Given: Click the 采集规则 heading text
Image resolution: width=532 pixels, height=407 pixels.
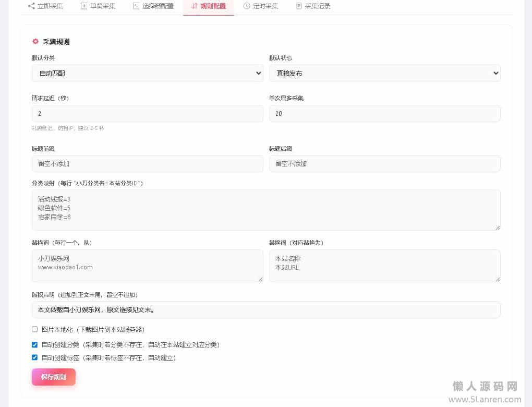Looking at the screenshot, I should 56,42.
